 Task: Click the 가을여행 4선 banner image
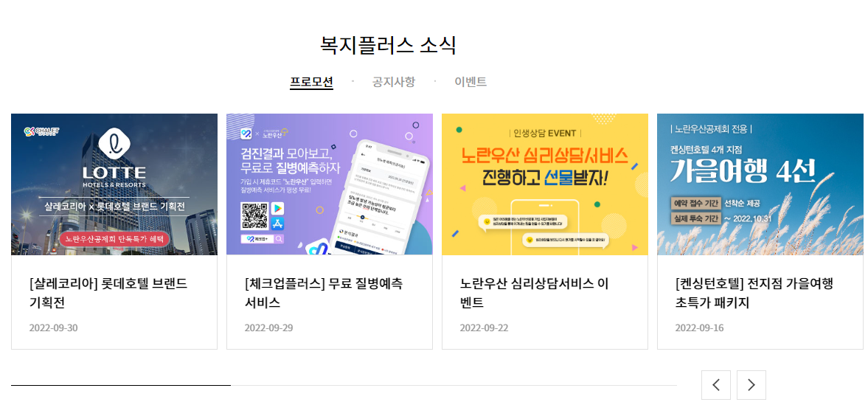click(760, 184)
